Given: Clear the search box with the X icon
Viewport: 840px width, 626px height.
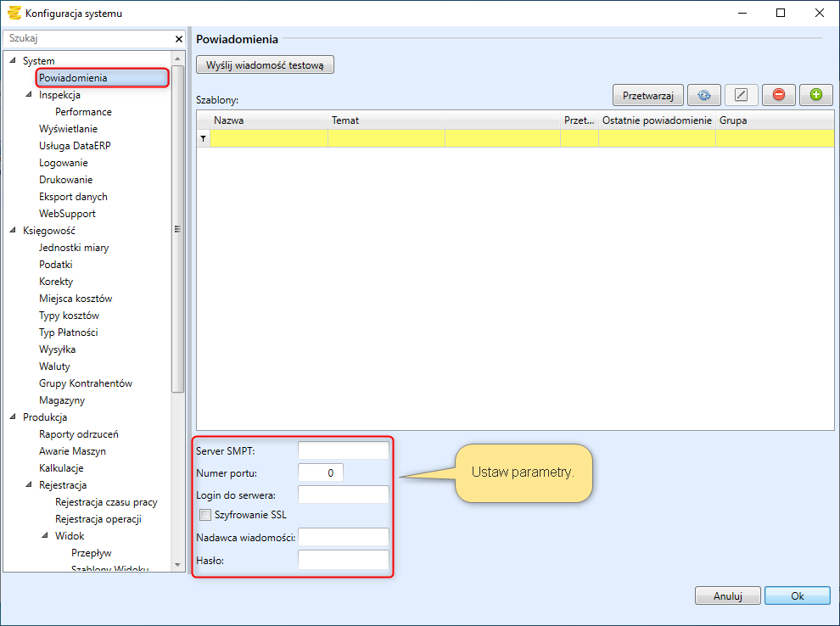Looking at the screenshot, I should click(x=178, y=39).
